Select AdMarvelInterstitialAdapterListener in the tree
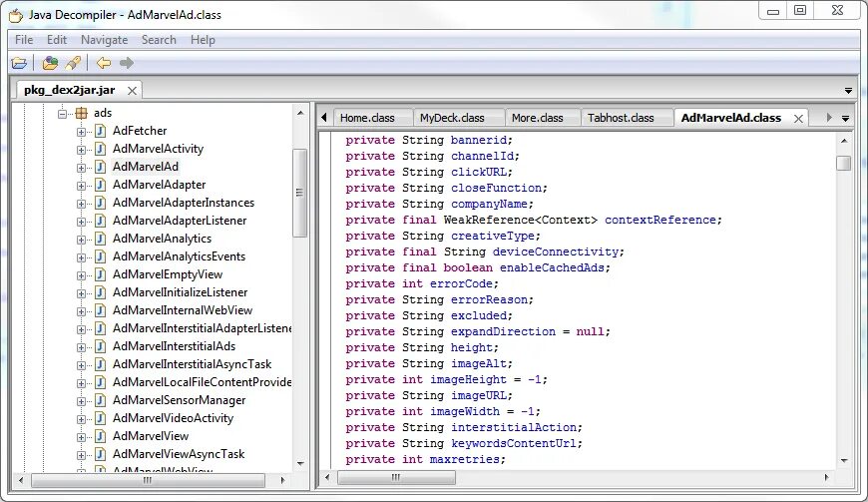Viewport: 868px width, 502px height. pyautogui.click(x=203, y=328)
